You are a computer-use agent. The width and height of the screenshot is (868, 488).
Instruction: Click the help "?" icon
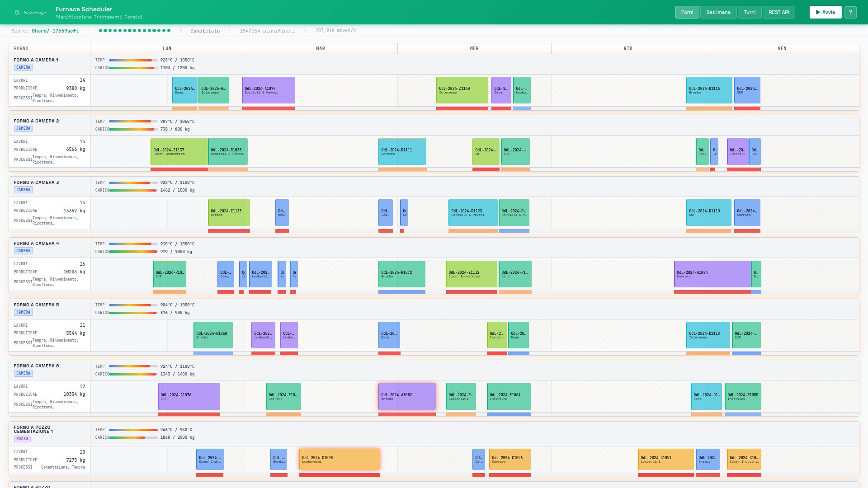click(850, 12)
